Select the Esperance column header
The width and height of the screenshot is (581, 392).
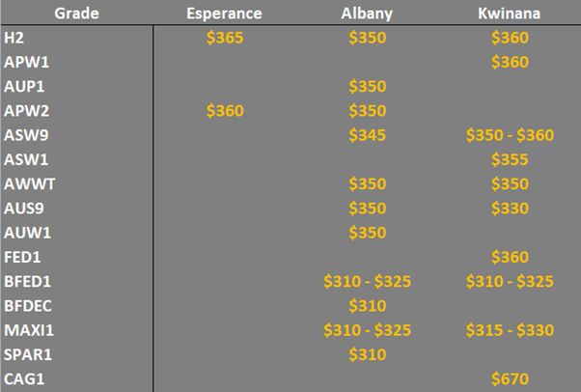tap(224, 14)
